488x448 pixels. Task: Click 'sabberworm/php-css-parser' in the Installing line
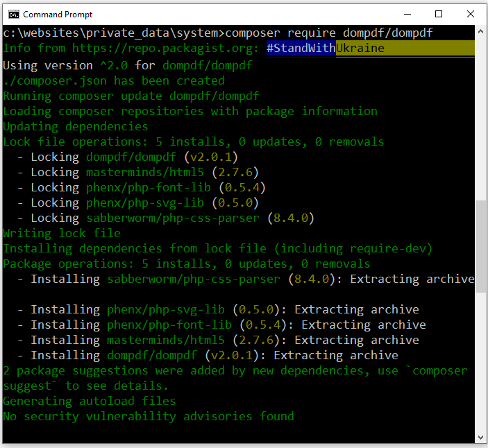[193, 279]
